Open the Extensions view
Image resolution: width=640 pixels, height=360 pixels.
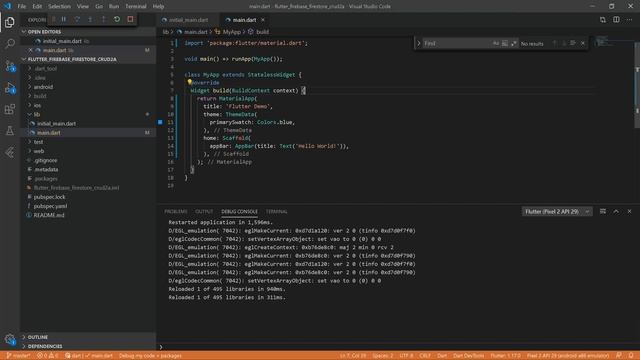pos(10,109)
